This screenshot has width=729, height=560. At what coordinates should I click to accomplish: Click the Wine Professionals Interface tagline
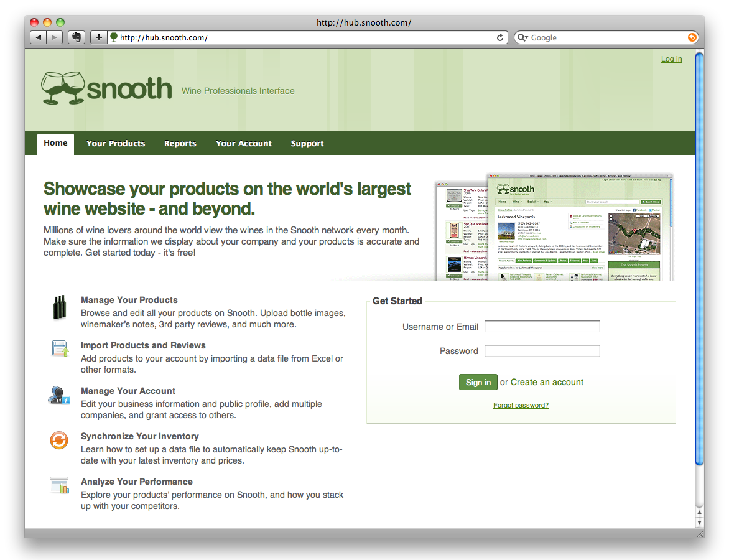[238, 91]
